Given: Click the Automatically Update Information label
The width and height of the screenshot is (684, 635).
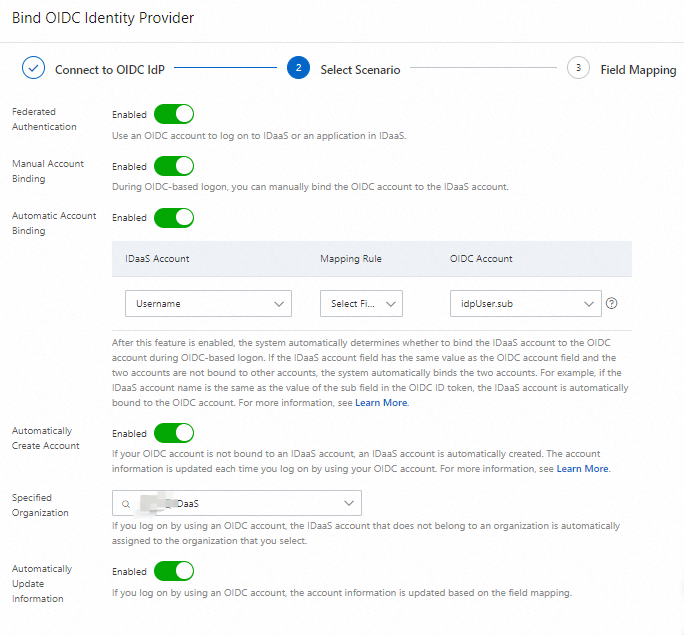Looking at the screenshot, I should (x=42, y=584).
